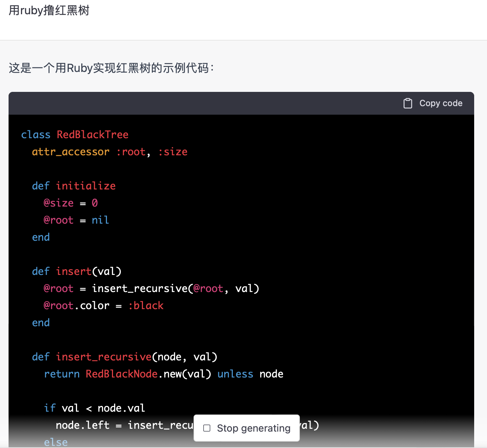Click the clipboard icon in code header
Screen dimensions: 487x448
407,103
